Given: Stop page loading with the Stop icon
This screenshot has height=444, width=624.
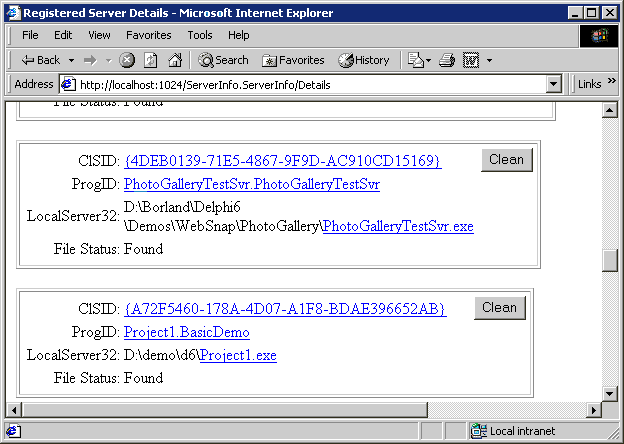Looking at the screenshot, I should click(127, 60).
